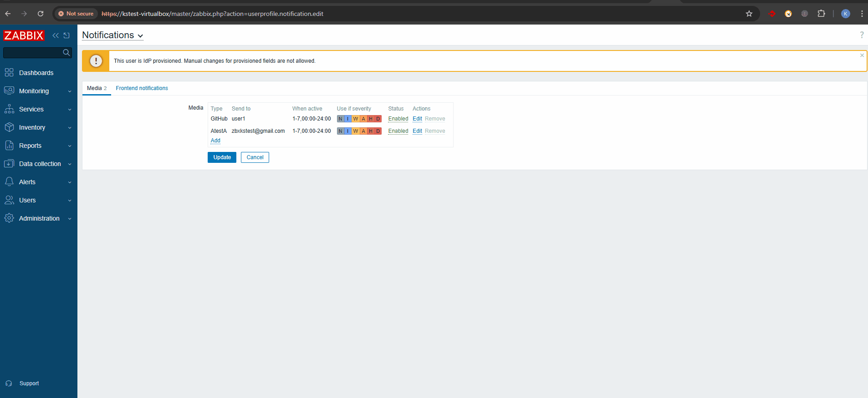Click the red extension icon in toolbar
Screen dimensions: 868x398
coord(772,14)
